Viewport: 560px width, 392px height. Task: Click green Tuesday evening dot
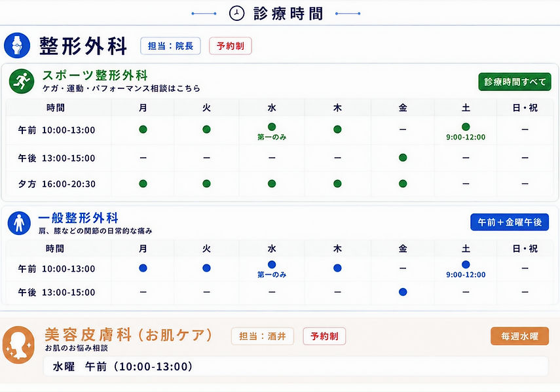pyautogui.click(x=206, y=184)
